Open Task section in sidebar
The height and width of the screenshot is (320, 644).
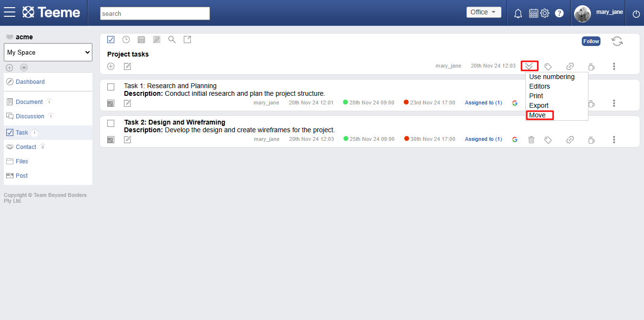22,133
